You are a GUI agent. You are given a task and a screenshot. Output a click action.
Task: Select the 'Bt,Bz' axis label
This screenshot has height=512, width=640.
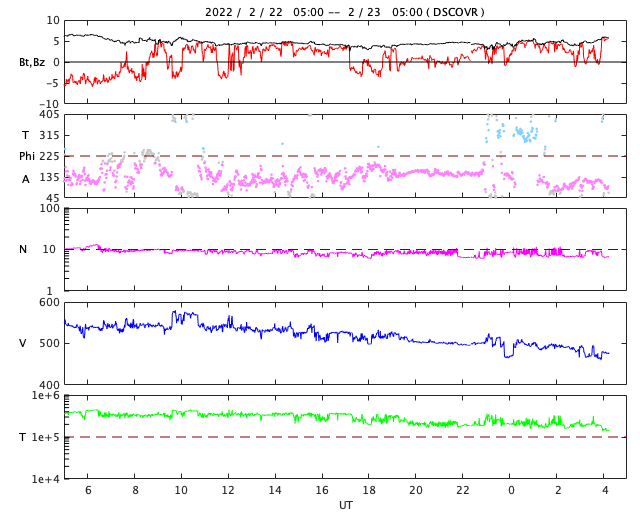[x=32, y=62]
